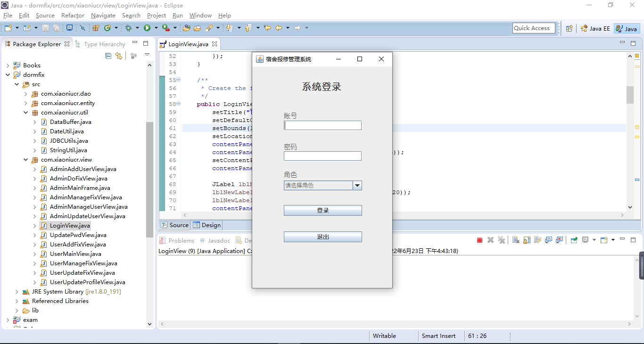Collapse the dormfix project node
The width and height of the screenshot is (644, 344).
tap(8, 75)
